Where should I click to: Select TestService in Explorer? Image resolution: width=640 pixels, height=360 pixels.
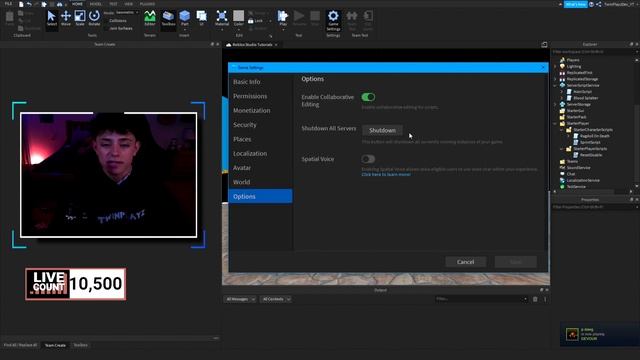click(573, 187)
